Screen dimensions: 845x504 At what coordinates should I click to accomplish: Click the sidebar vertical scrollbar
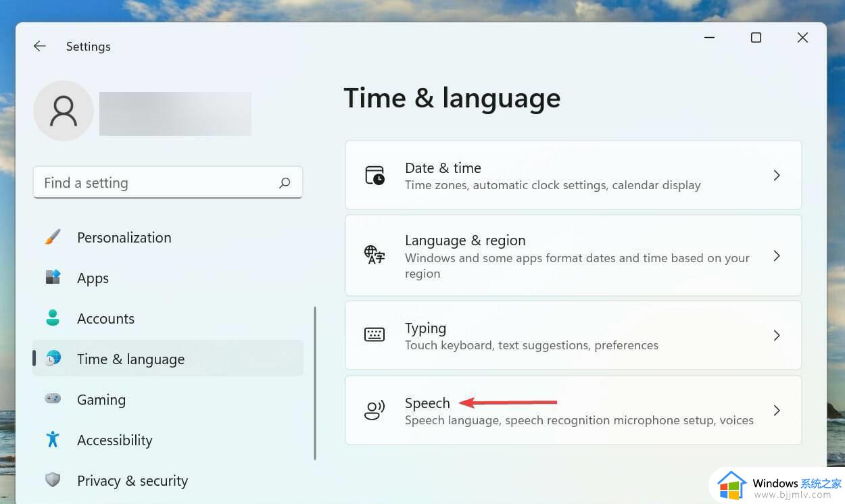315,383
